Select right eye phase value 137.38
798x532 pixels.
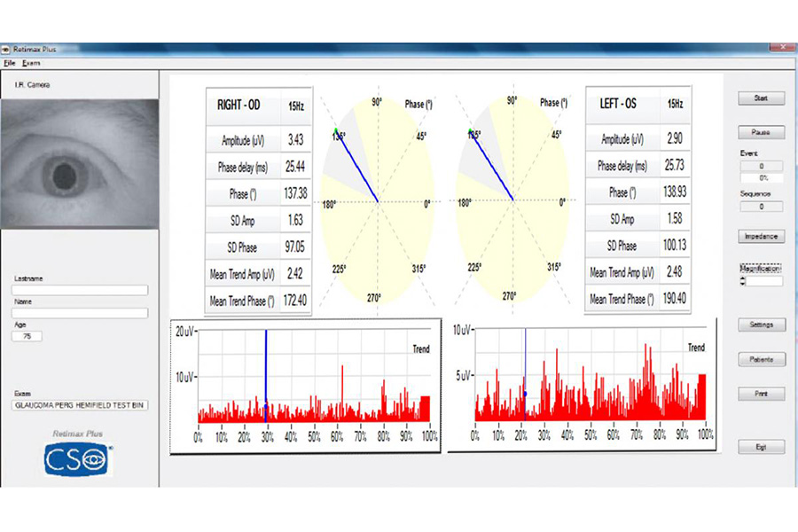pos(295,193)
